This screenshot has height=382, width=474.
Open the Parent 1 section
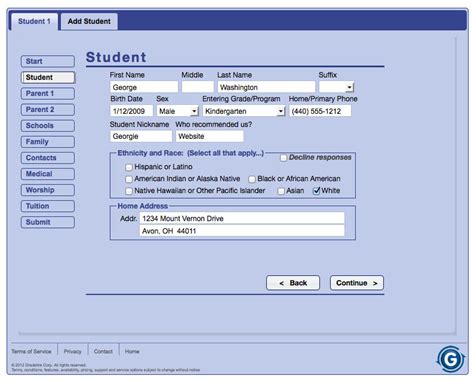coord(48,94)
